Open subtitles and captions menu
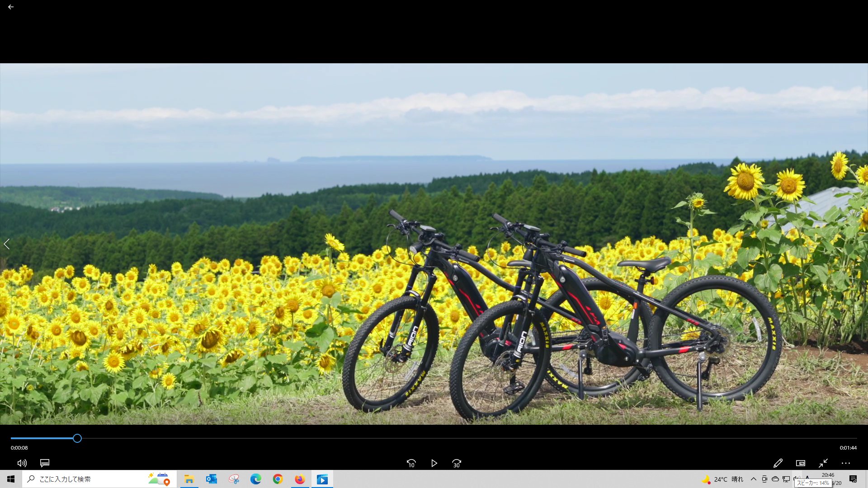The width and height of the screenshot is (868, 488). pyautogui.click(x=45, y=463)
